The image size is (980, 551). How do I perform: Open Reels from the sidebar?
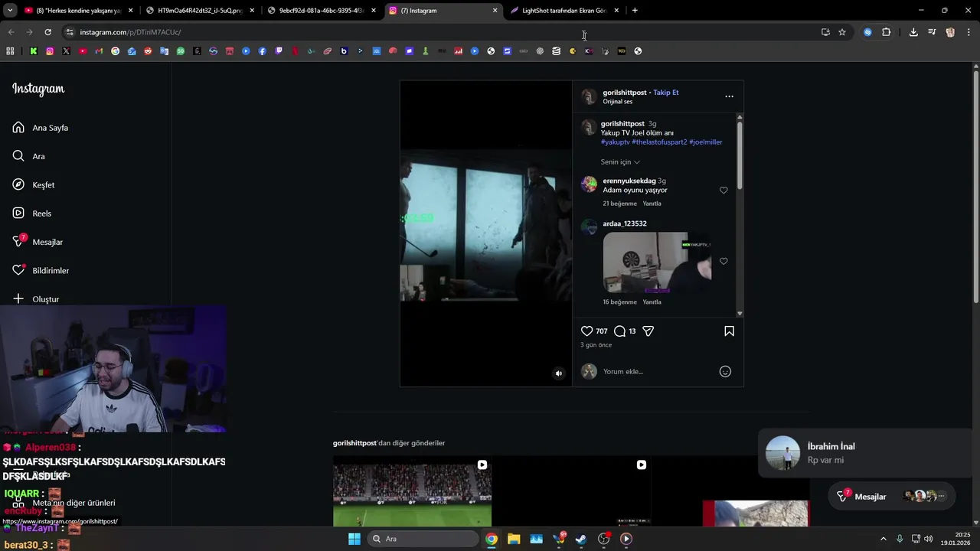[32, 214]
